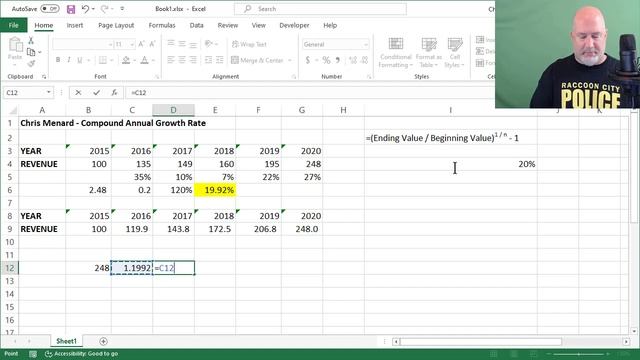The height and width of the screenshot is (360, 640).
Task: Click the Format Painter brush icon
Action: [31, 63]
